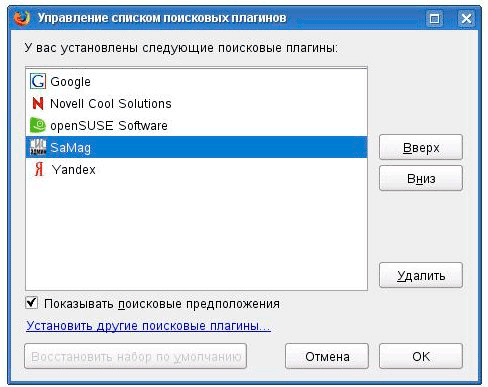Image resolution: width=488 pixels, height=387 pixels.
Task: Close the dialog with the X button
Action: (466, 18)
